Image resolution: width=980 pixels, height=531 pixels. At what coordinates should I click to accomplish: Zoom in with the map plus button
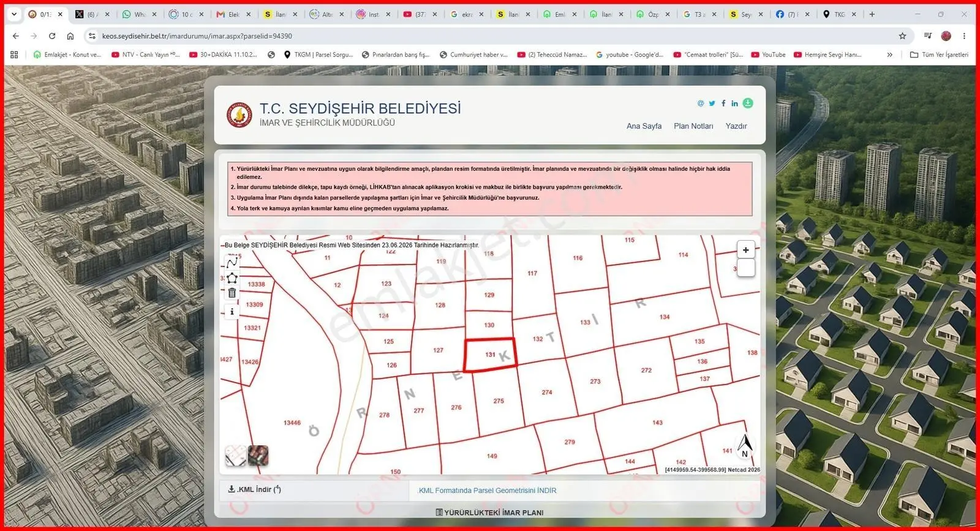click(745, 250)
